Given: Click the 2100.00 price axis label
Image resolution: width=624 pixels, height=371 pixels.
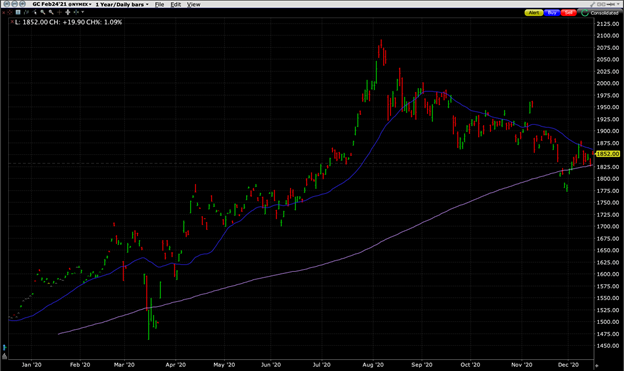Looking at the screenshot, I should click(x=608, y=35).
